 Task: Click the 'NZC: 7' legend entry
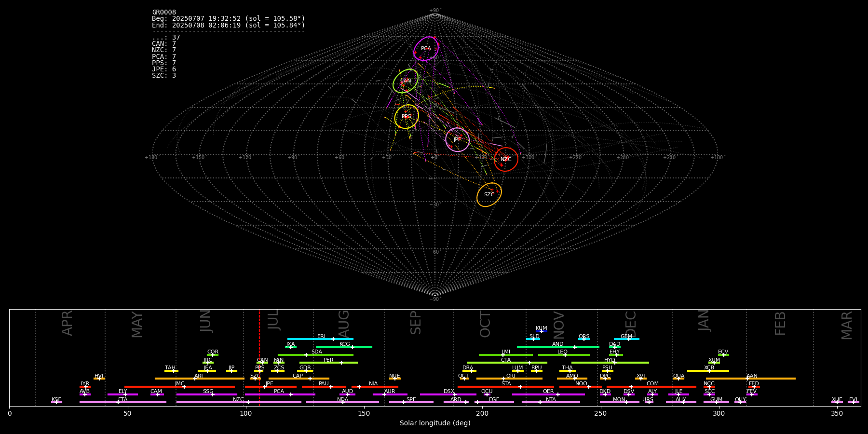(164, 50)
